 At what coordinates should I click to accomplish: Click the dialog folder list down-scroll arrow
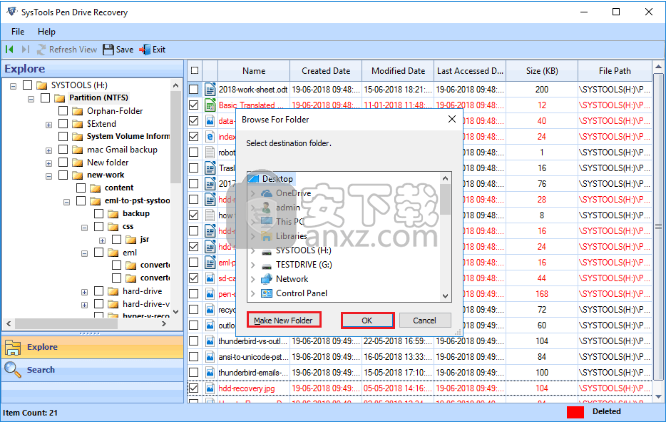(x=445, y=296)
